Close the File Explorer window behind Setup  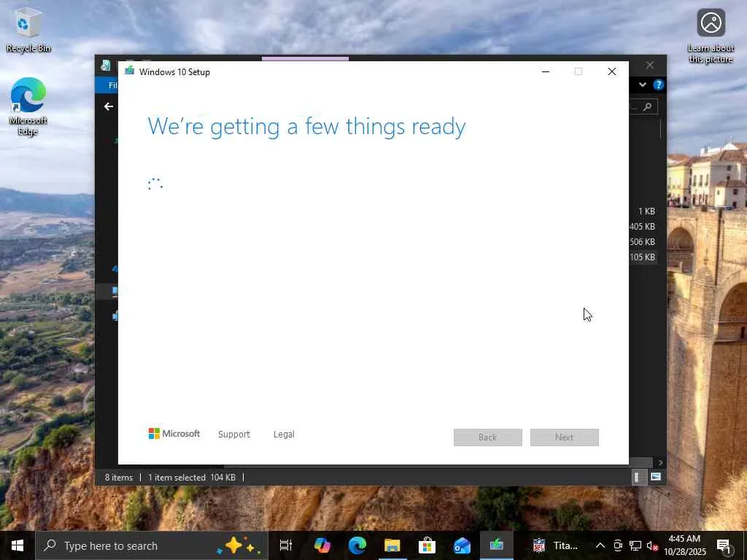(650, 65)
